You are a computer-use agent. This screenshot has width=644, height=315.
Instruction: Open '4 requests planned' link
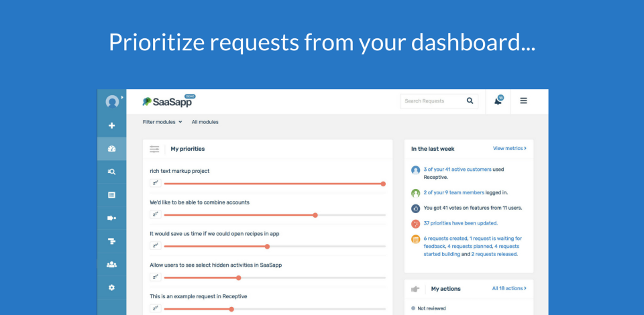[470, 246]
